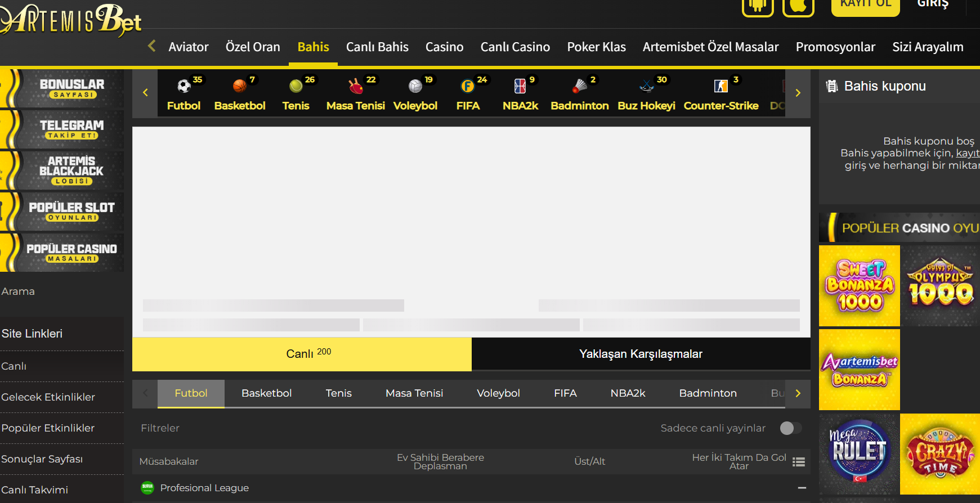Open the Futbol sport icon
Screen dimensions: 980x503
[x=184, y=86]
